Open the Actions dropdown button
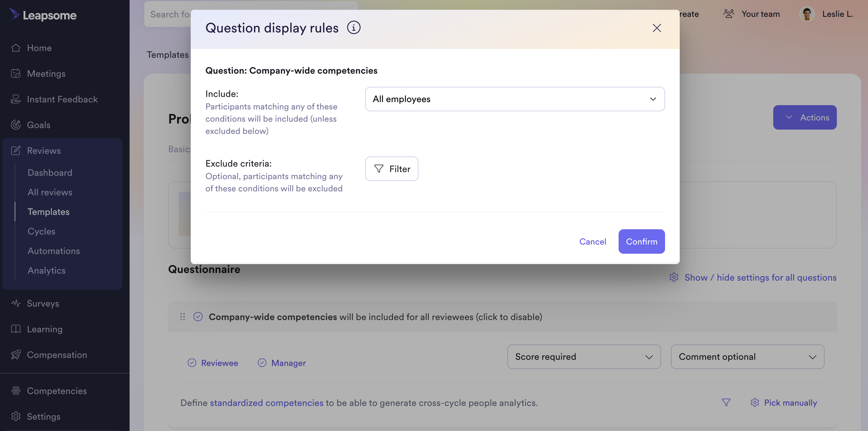Screen dimensions: 868x431 click(805, 117)
